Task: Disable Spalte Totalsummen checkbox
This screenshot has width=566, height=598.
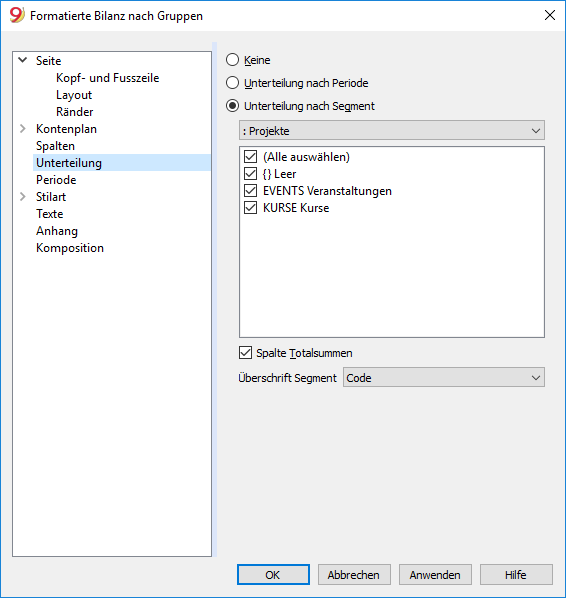Action: point(246,353)
